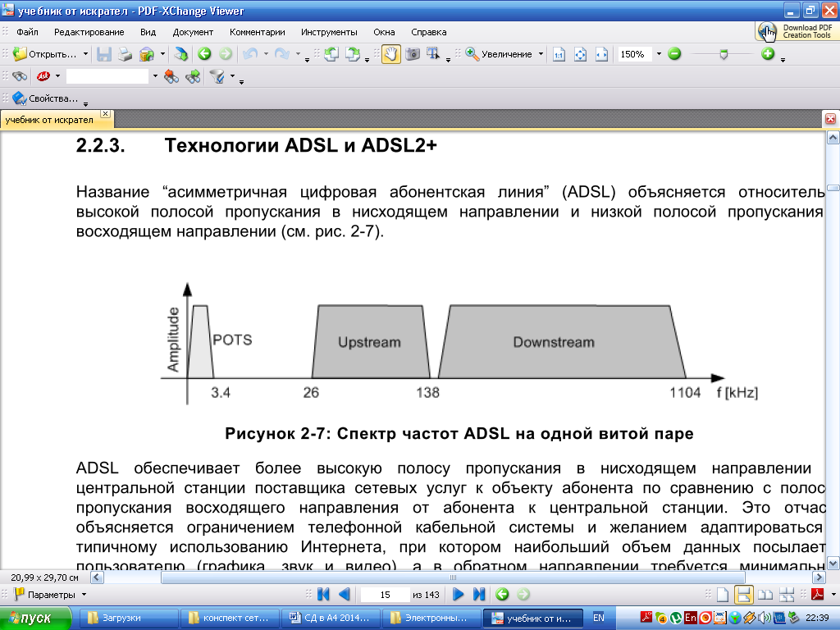The image size is (840, 630).
Task: Open the Комментарии menu
Action: coord(257,32)
